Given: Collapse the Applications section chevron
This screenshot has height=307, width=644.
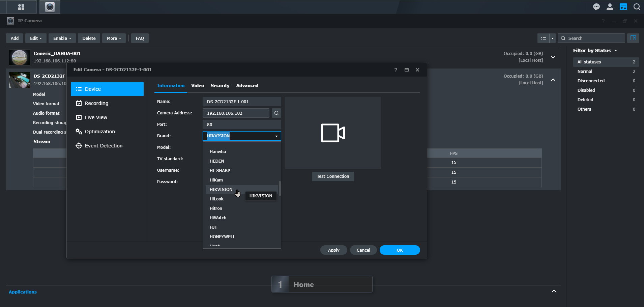Looking at the screenshot, I should coord(554,291).
